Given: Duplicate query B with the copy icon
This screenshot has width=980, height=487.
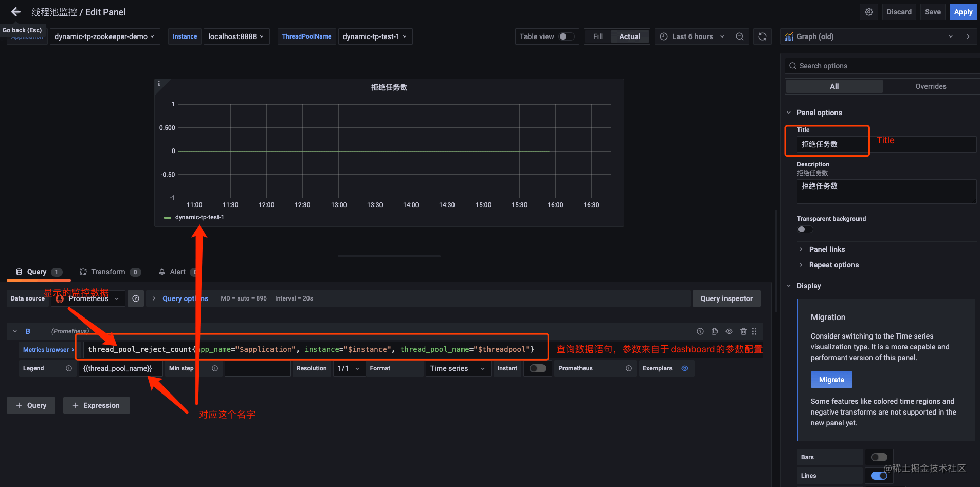Looking at the screenshot, I should tap(715, 331).
